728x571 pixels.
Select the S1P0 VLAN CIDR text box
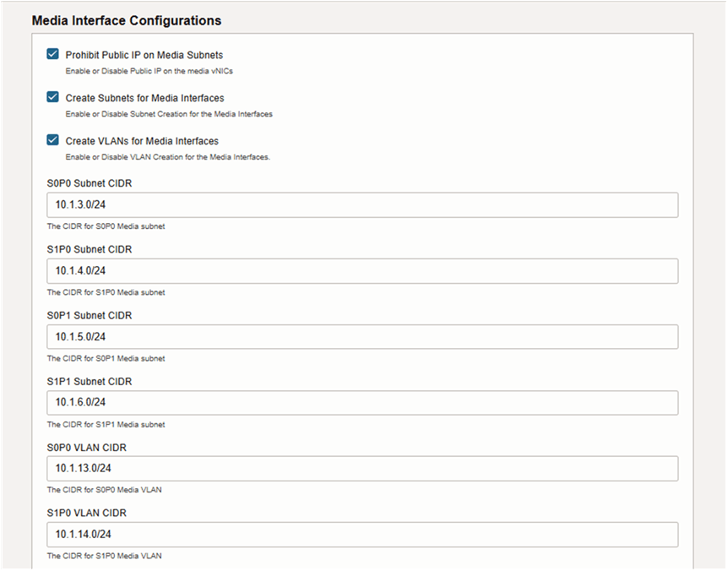tap(363, 534)
